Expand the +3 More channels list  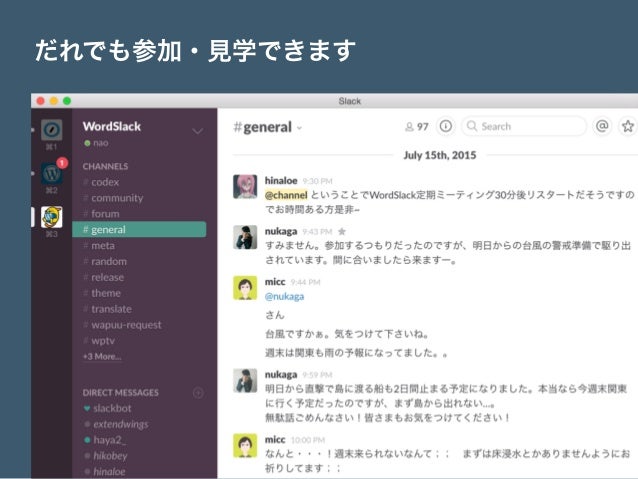[102, 357]
